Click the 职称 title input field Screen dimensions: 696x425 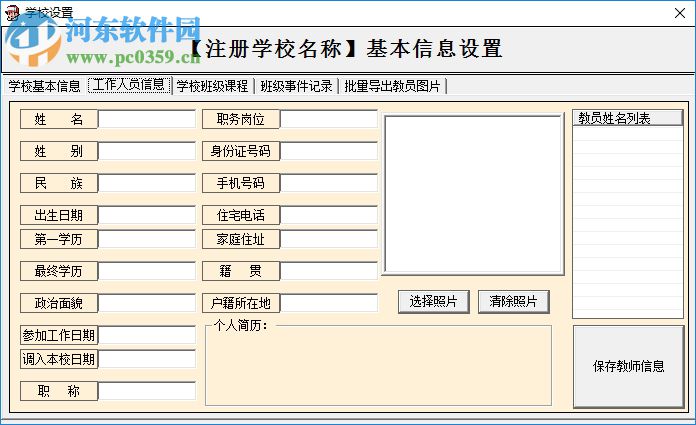click(146, 391)
